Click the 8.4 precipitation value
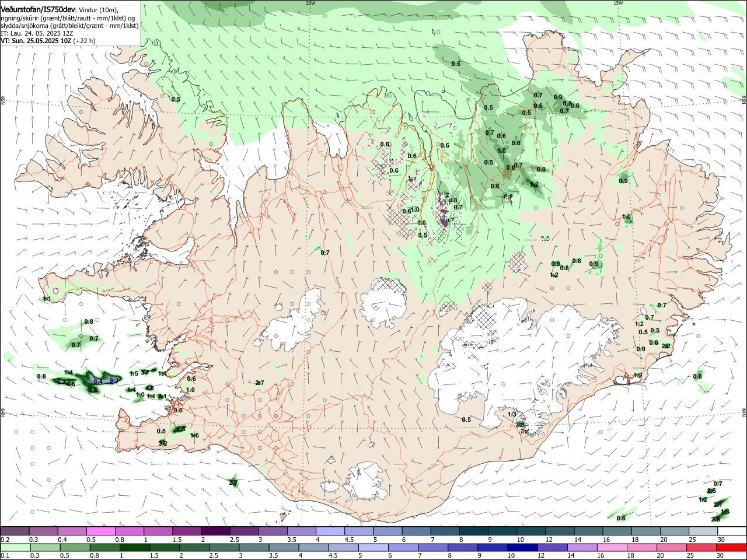This screenshot has height=560, width=747. [x=98, y=381]
